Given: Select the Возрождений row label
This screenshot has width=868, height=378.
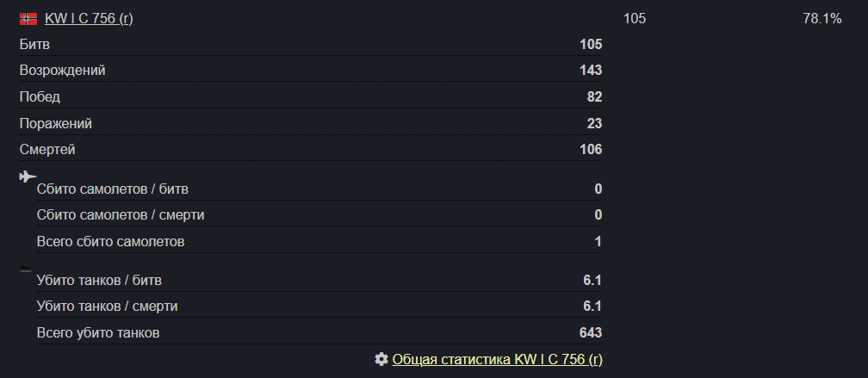Looking at the screenshot, I should point(63,71).
